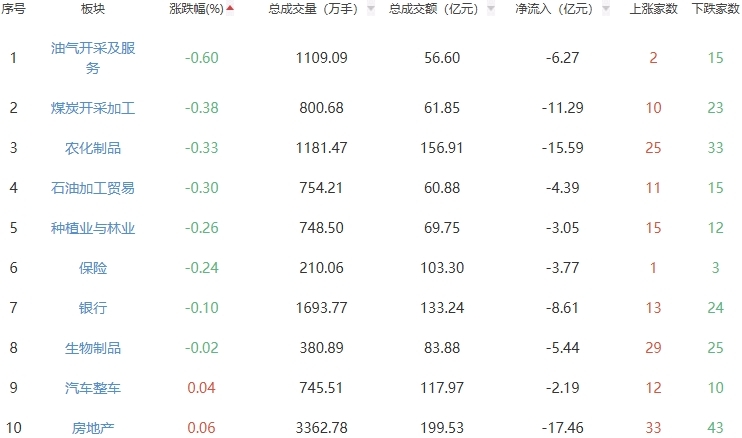Click the 总成交量（万手） header text
742x438 pixels.
(314, 9)
